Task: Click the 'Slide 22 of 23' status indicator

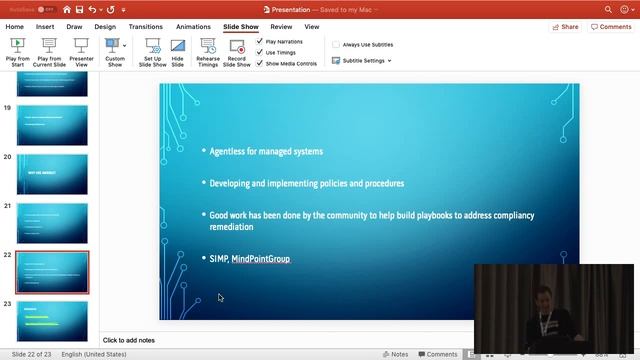Action: (31, 354)
